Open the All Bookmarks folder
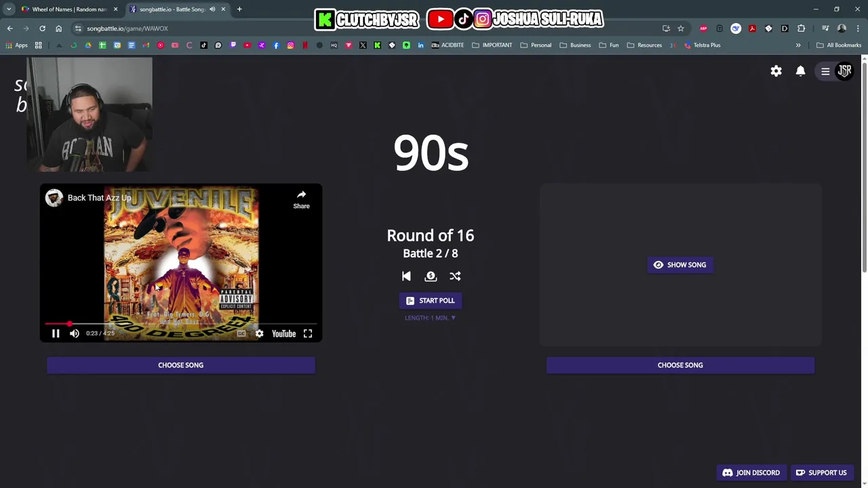Viewport: 868px width, 488px height. pos(839,45)
